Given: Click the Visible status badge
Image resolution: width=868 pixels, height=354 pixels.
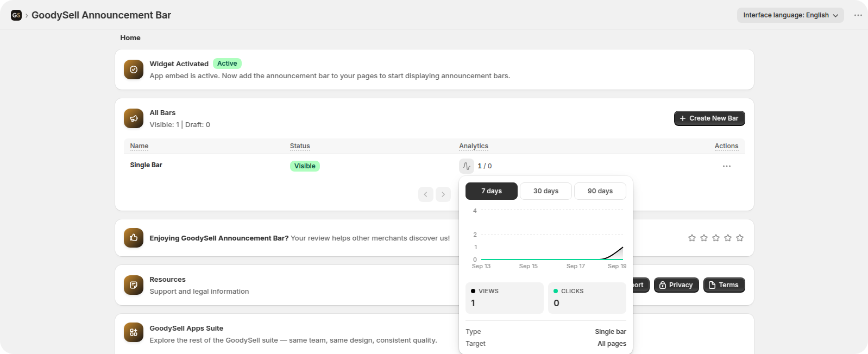Looking at the screenshot, I should [305, 166].
